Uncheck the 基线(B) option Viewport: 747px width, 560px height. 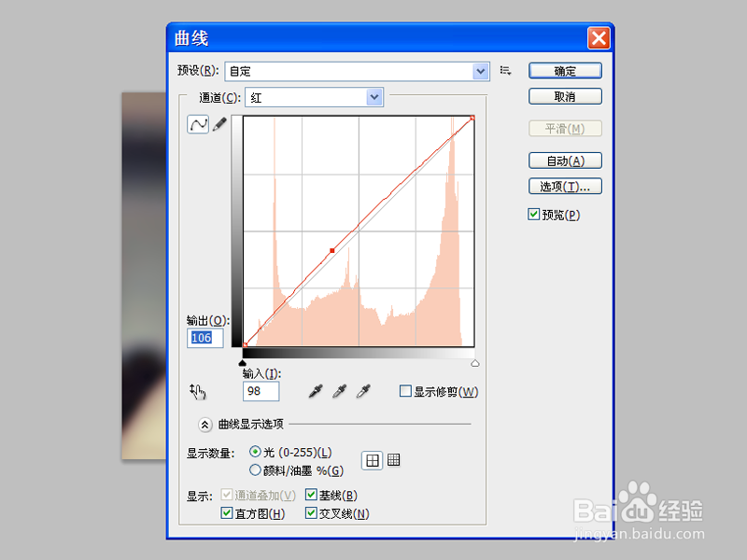tap(311, 495)
